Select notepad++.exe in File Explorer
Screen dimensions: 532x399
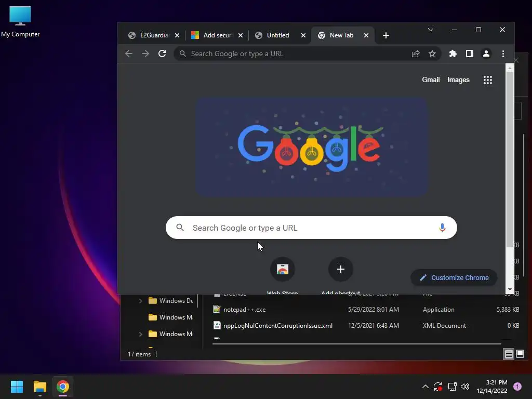tap(244, 310)
